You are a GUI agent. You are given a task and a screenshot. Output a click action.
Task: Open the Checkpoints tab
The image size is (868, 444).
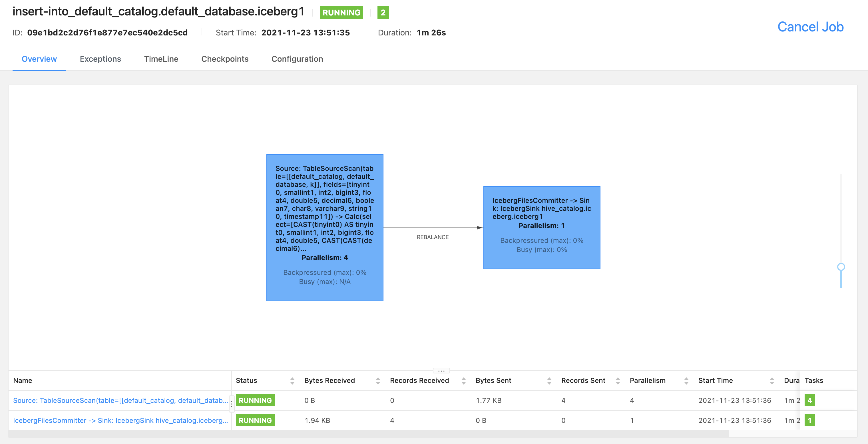point(225,59)
